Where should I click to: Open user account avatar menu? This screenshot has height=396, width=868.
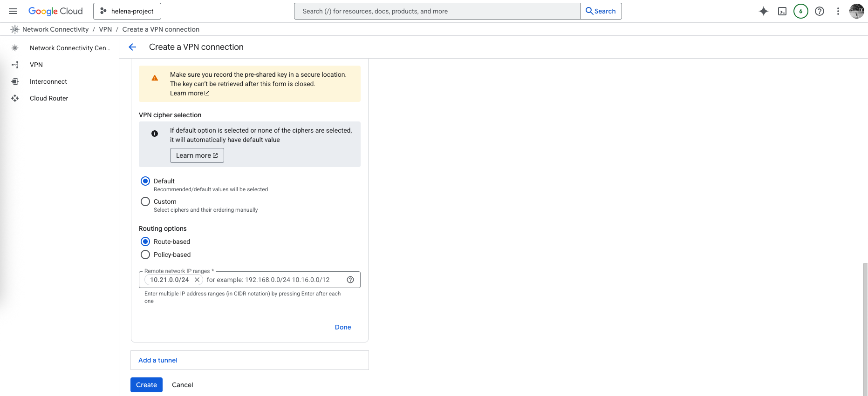(x=856, y=11)
